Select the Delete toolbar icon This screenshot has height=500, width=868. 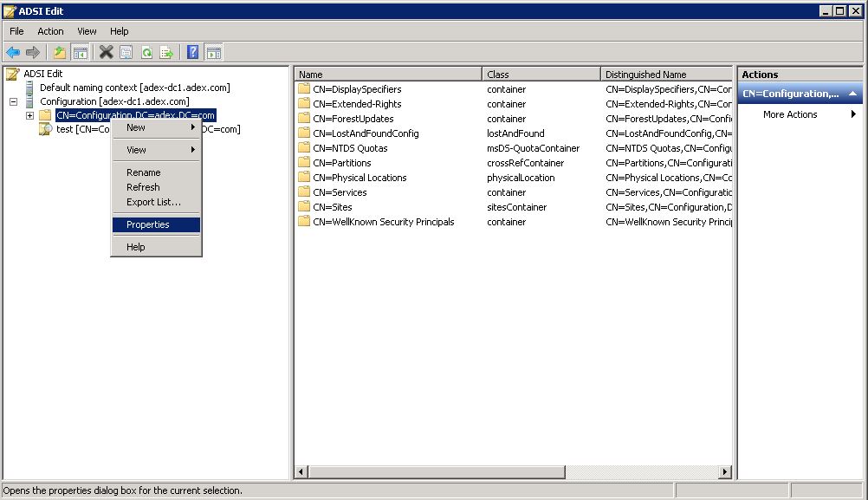tap(104, 52)
